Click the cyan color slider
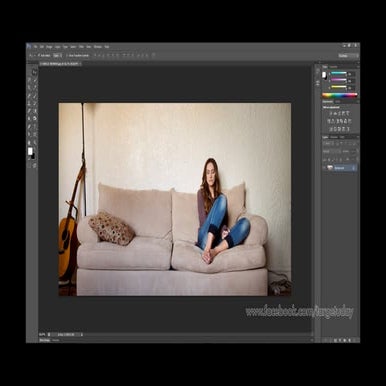Viewport: 386px width, 386px height. [x=339, y=73]
